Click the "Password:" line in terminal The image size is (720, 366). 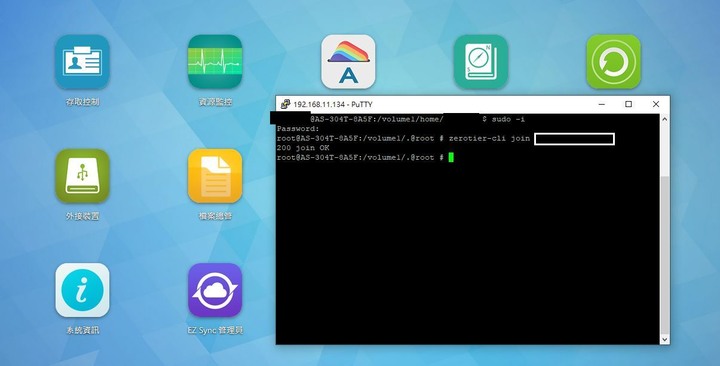pyautogui.click(x=298, y=129)
